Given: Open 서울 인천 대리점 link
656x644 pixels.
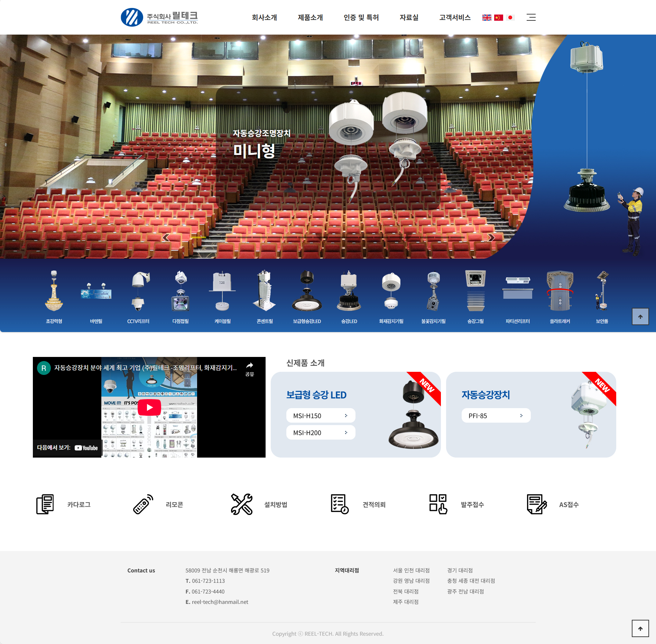Looking at the screenshot, I should point(411,570).
